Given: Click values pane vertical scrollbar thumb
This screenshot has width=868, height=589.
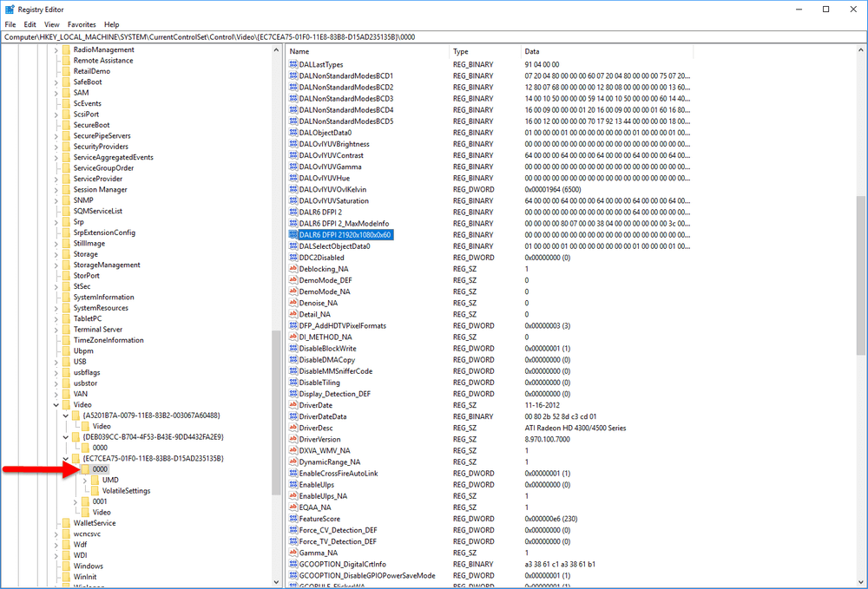Looking at the screenshot, I should point(860,276).
